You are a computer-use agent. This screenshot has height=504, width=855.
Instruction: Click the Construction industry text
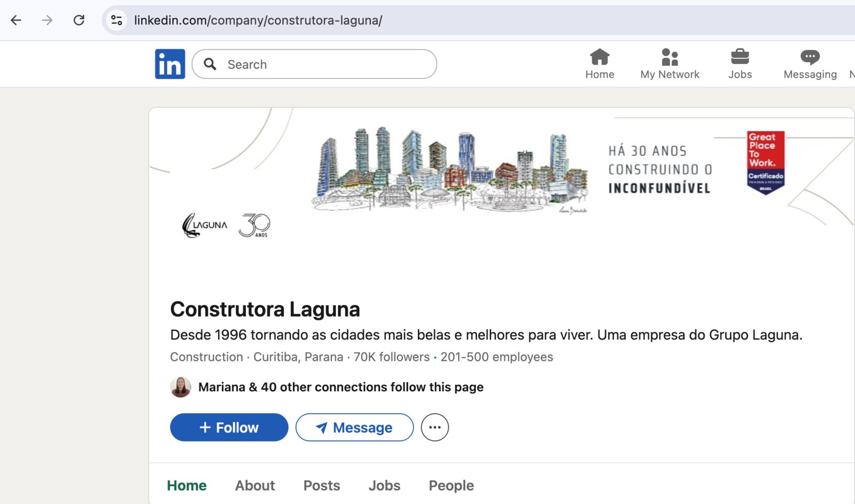coord(206,357)
